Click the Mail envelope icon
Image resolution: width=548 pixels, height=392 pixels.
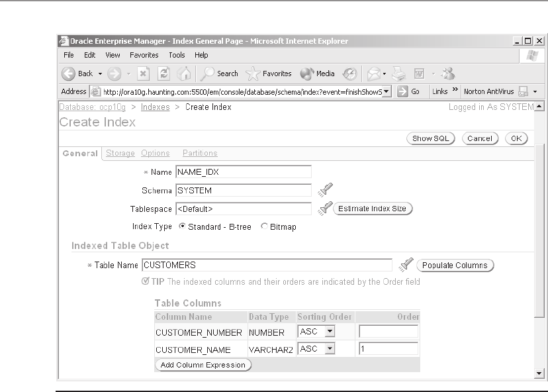[x=373, y=73]
